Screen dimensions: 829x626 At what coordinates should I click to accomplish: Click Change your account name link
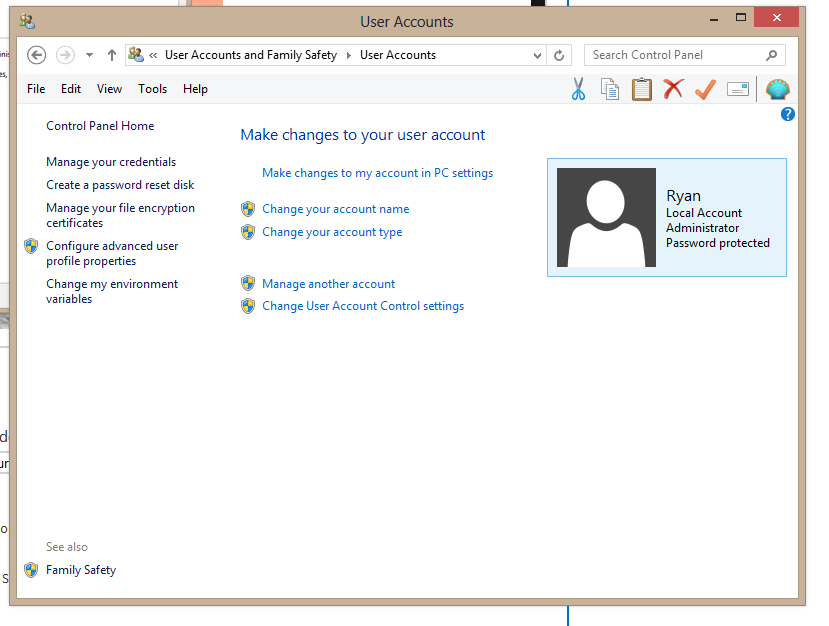336,209
